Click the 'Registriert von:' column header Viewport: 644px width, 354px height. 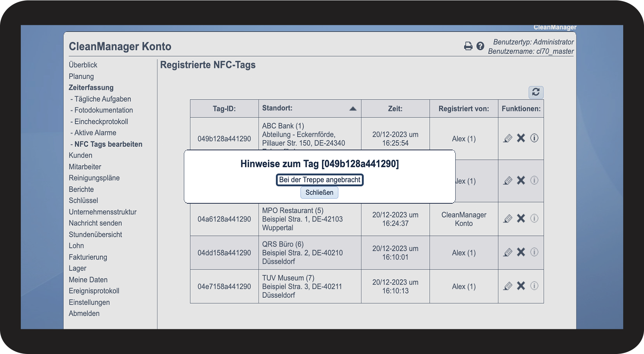click(464, 109)
